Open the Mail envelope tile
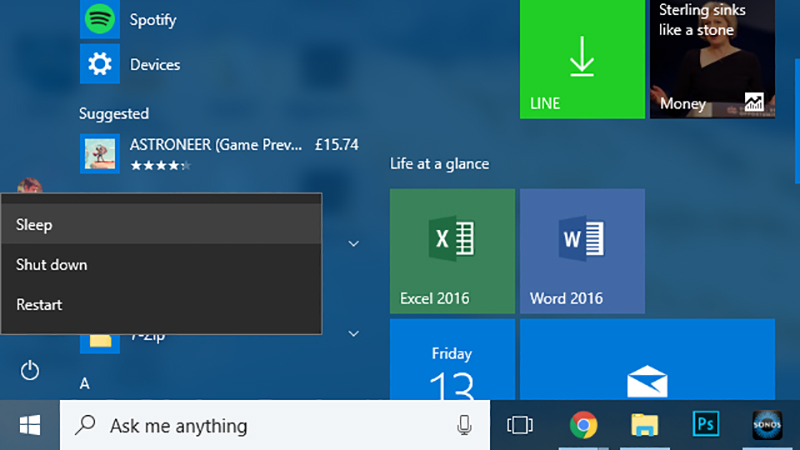 coord(647,359)
